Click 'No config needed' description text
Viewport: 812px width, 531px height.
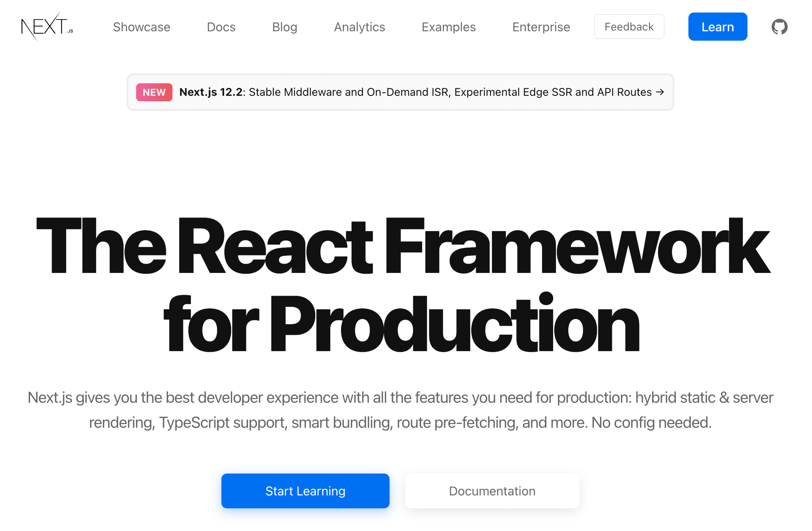pyautogui.click(x=651, y=423)
